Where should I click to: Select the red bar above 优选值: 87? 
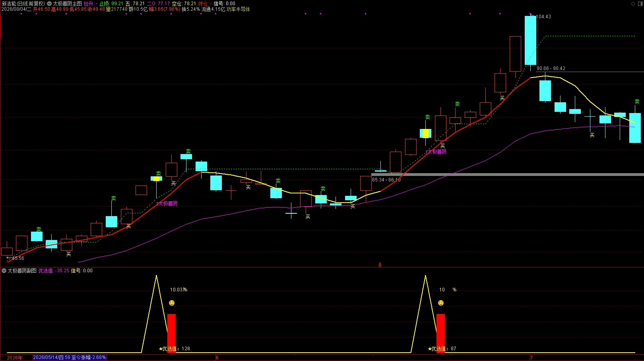440,333
